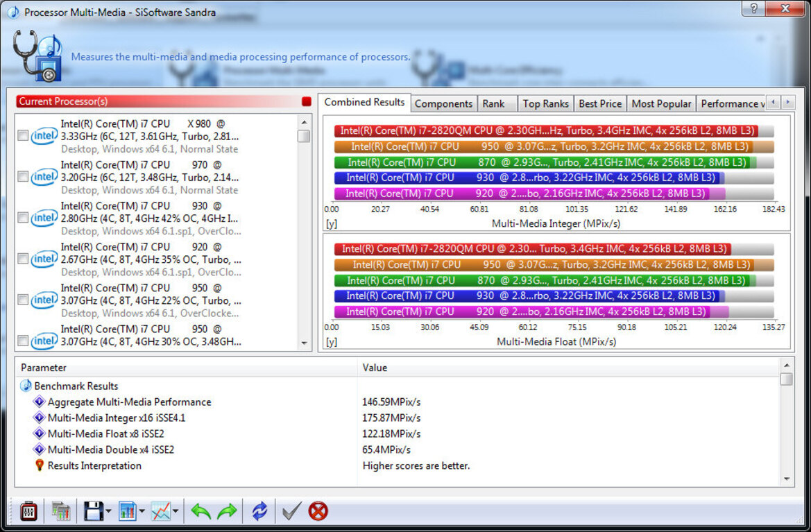Click the diamond icon by Multi-Media Integer x16

[39, 418]
